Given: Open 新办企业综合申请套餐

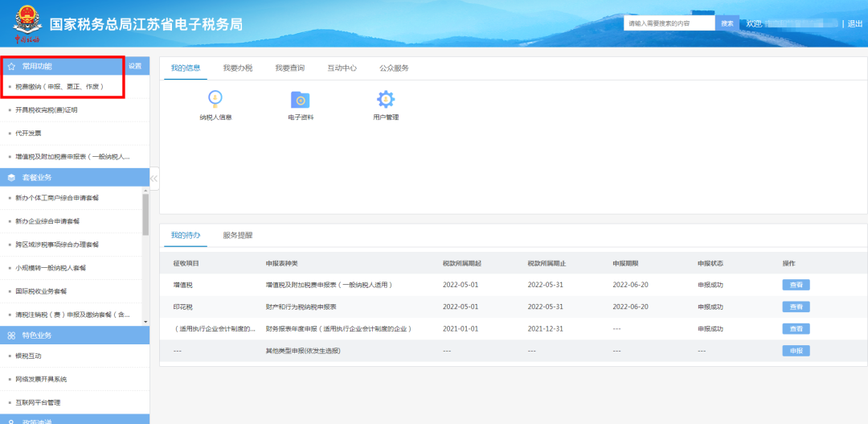Looking at the screenshot, I should click(x=47, y=221).
